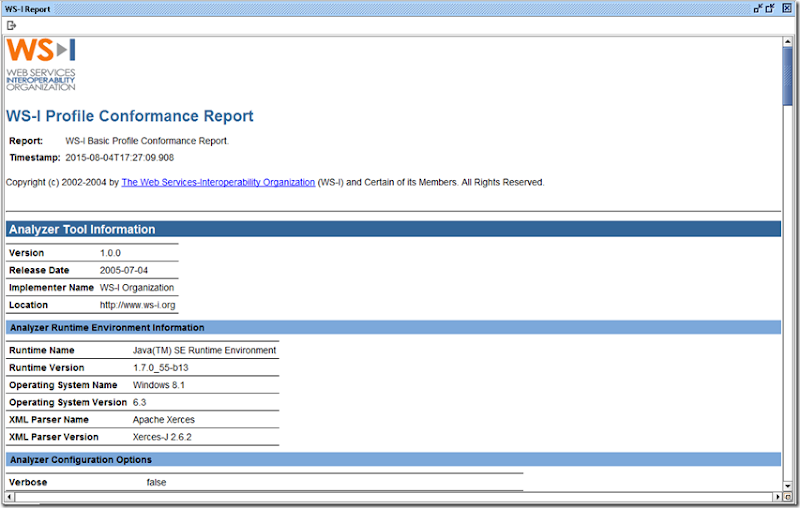Screen dimensions: 800x508
Task: Select Java(TM) SE Runtime Environment value
Action: coord(204,350)
